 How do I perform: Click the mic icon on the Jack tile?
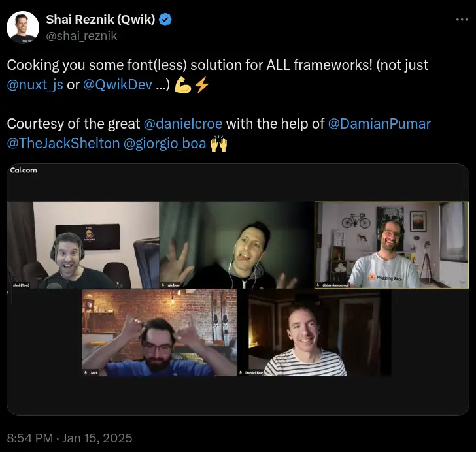[86, 372]
